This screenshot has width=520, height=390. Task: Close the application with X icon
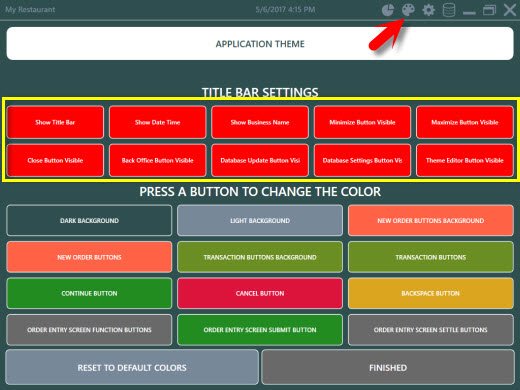(510, 10)
